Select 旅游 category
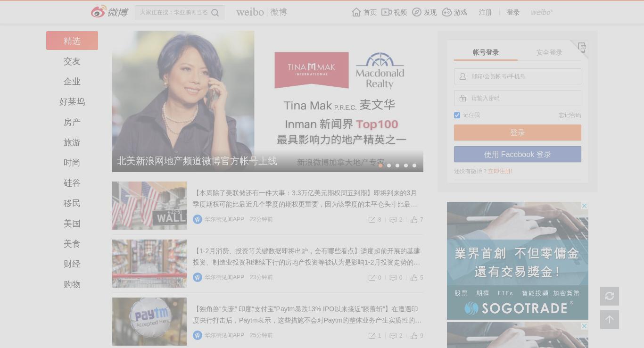Viewport: 644px width, 348px height. (x=72, y=142)
